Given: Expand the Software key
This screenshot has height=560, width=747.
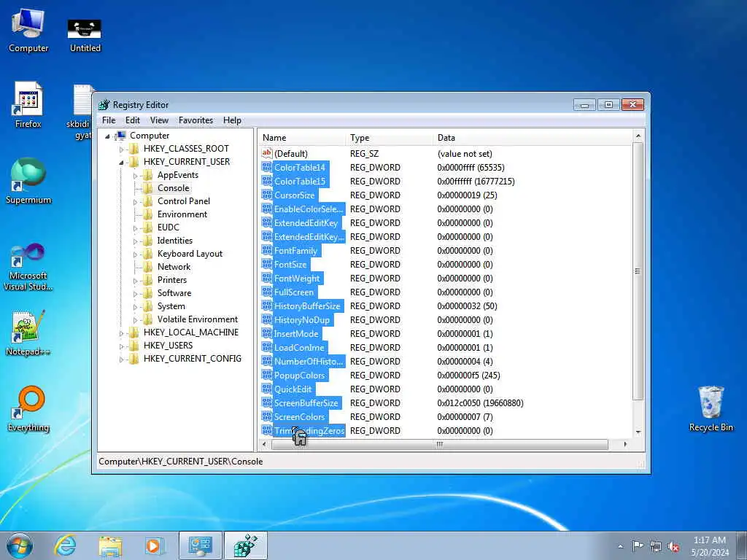Looking at the screenshot, I should [x=135, y=294].
